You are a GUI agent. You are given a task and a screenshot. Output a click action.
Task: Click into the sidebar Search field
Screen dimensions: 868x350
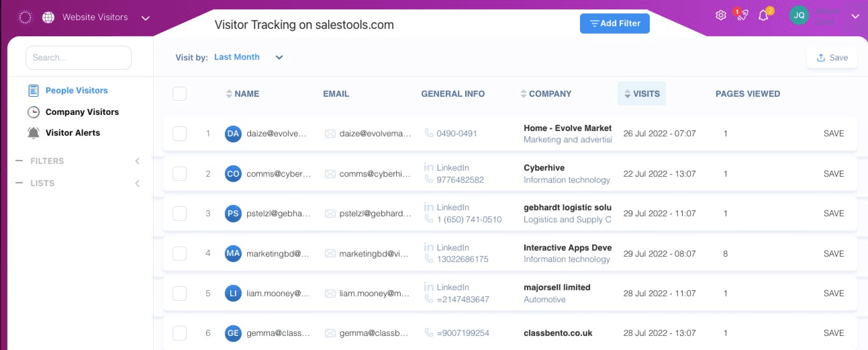pyautogui.click(x=79, y=58)
